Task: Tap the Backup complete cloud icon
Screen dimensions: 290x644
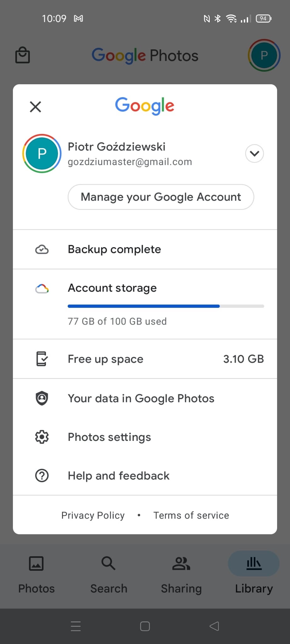Action: (x=42, y=249)
